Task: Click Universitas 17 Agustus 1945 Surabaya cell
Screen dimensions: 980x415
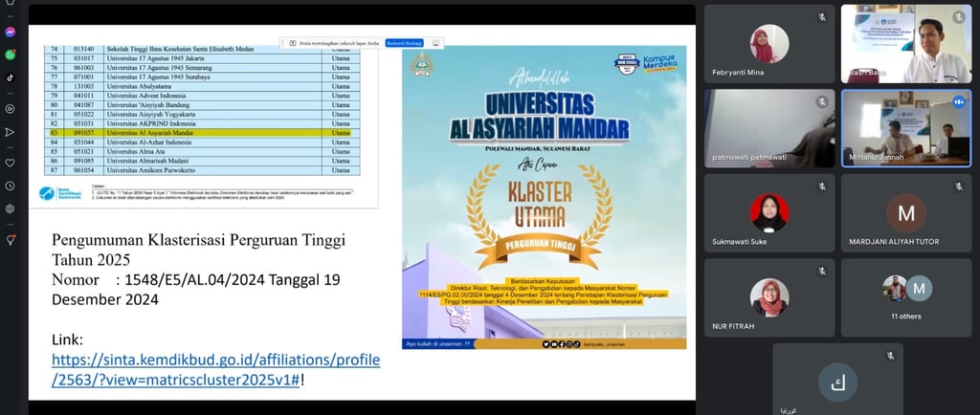Action: pos(213,76)
